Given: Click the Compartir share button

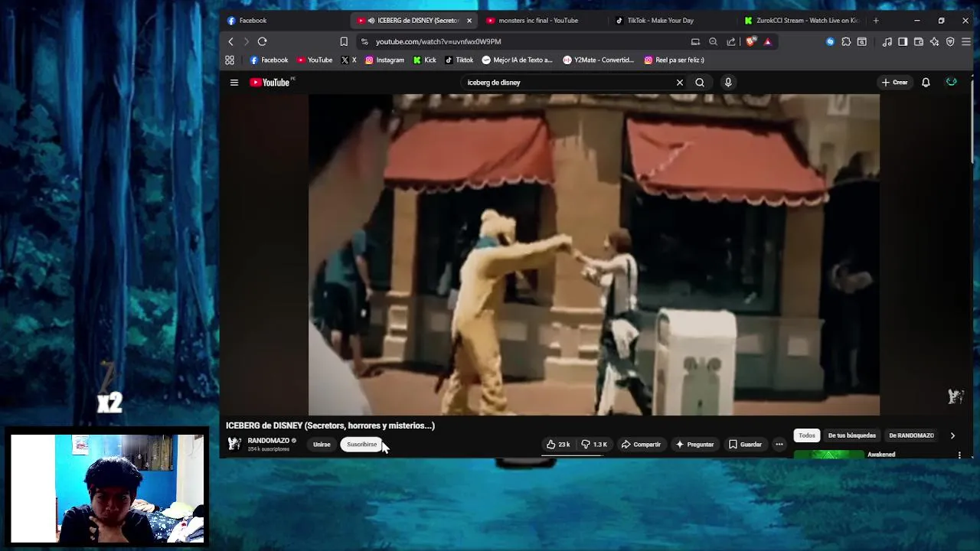Looking at the screenshot, I should point(641,445).
